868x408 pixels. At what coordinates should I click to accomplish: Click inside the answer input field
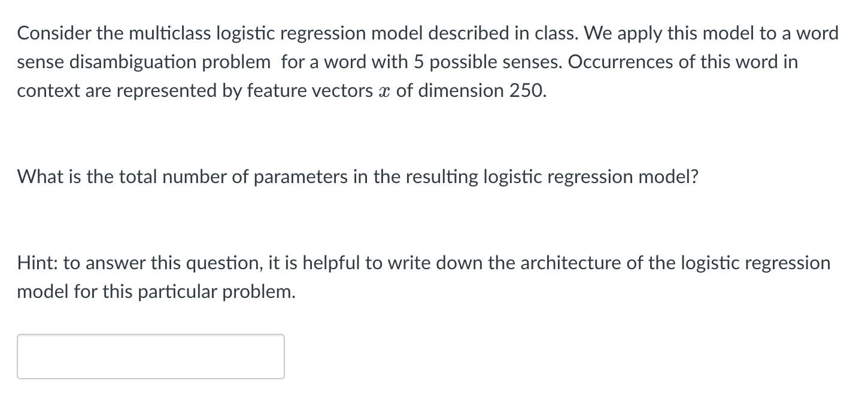pyautogui.click(x=150, y=356)
